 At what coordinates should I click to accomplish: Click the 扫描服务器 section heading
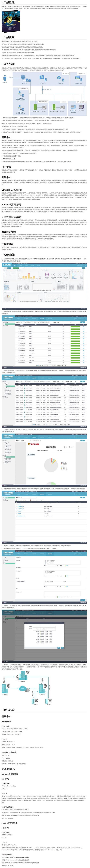(7, 244)
